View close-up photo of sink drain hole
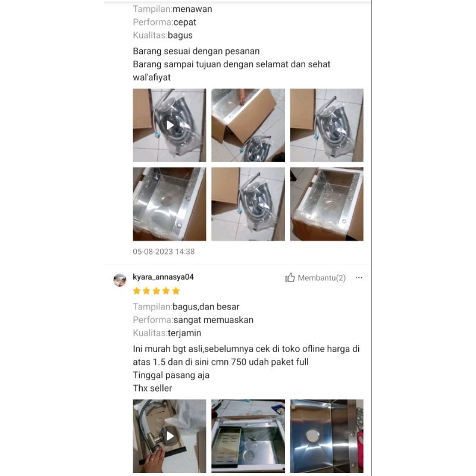The height and width of the screenshot is (476, 476). pyautogui.click(x=327, y=436)
